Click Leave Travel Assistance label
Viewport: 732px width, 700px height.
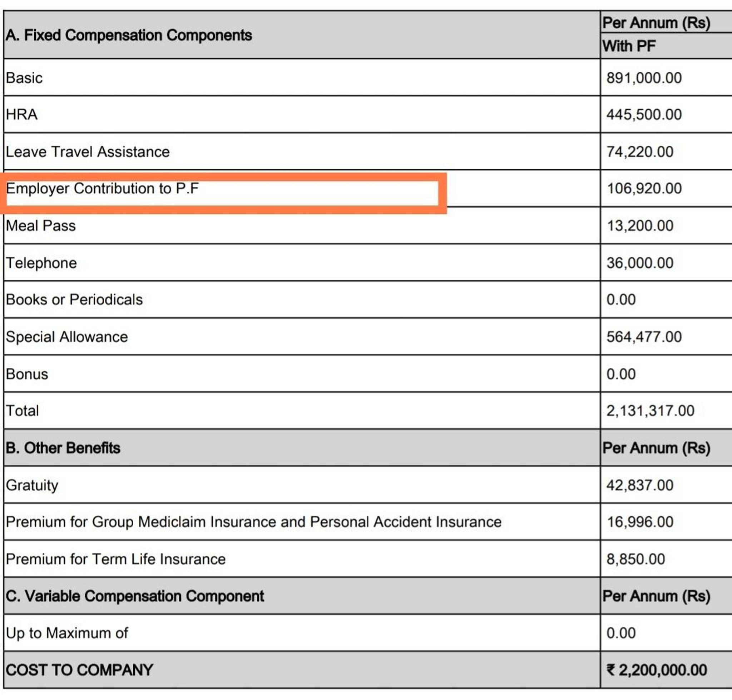click(88, 152)
